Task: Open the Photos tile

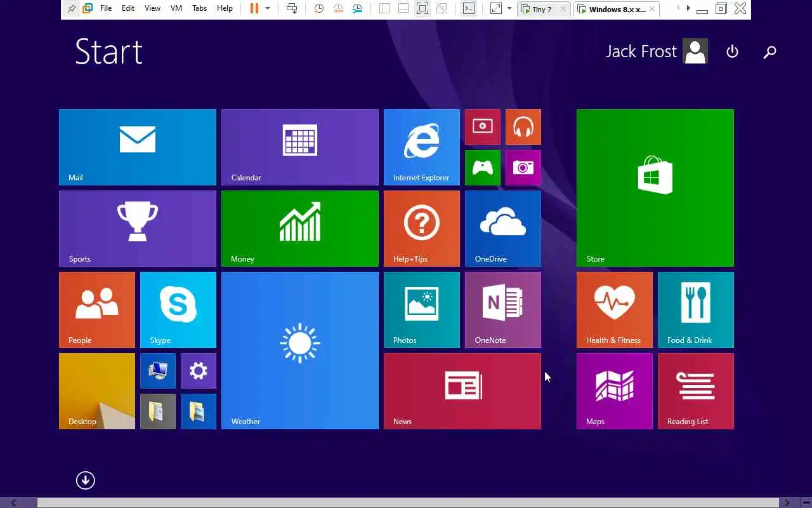Action: [422, 310]
